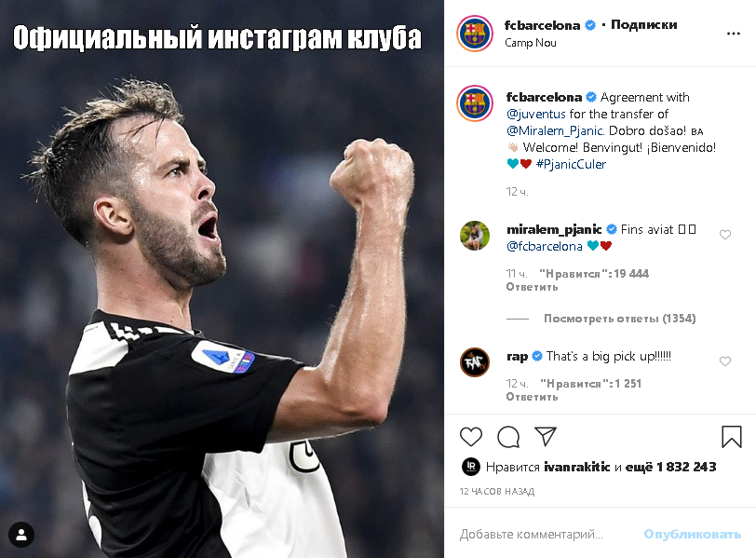Reply to miralem_pjanic's comment

click(532, 287)
